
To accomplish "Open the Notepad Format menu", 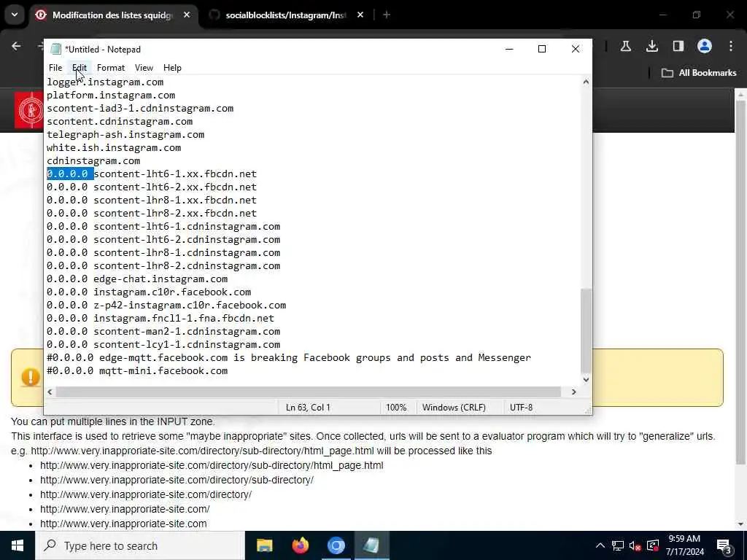I will pos(111,68).
